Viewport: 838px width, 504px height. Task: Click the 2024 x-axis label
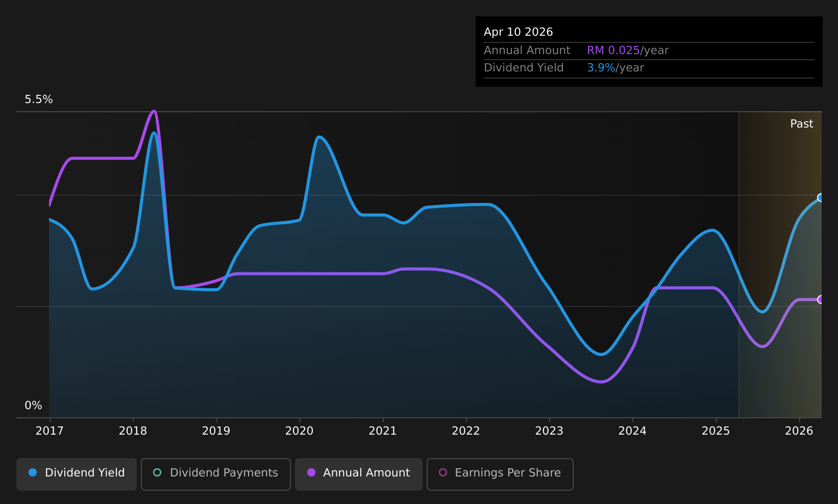pyautogui.click(x=632, y=431)
